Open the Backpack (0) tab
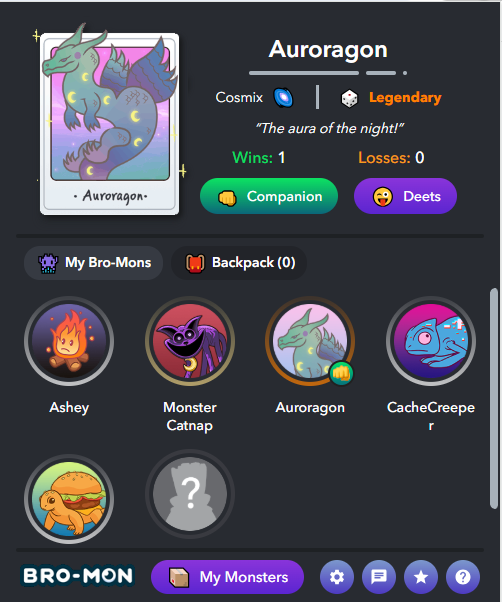This screenshot has width=502, height=602. 239,263
